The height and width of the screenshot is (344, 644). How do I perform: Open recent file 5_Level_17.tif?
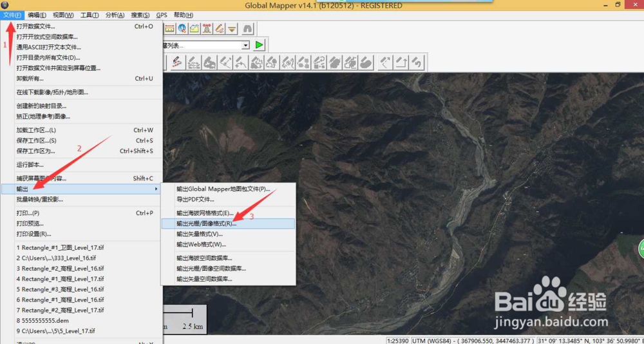click(x=81, y=331)
